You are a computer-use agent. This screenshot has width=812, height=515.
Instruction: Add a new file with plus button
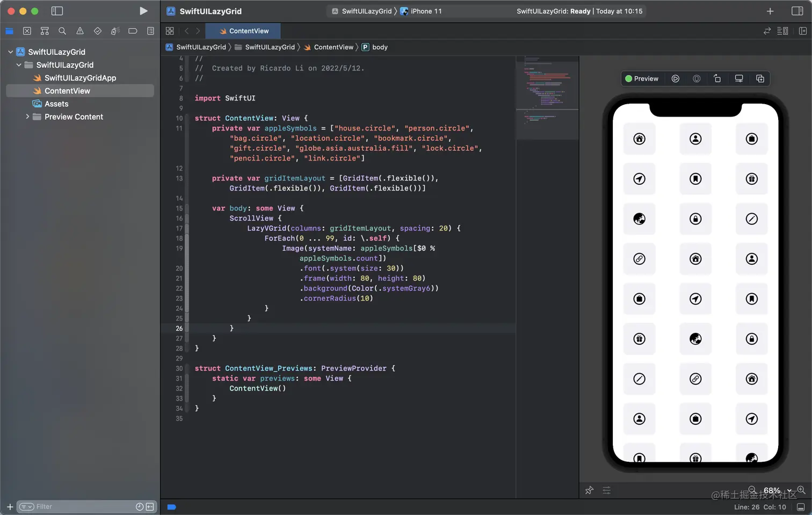(10, 506)
